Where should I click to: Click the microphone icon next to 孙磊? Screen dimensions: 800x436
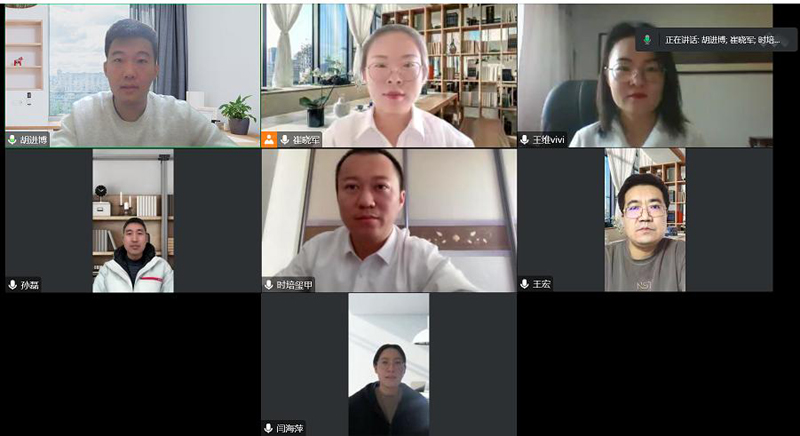pyautogui.click(x=13, y=285)
